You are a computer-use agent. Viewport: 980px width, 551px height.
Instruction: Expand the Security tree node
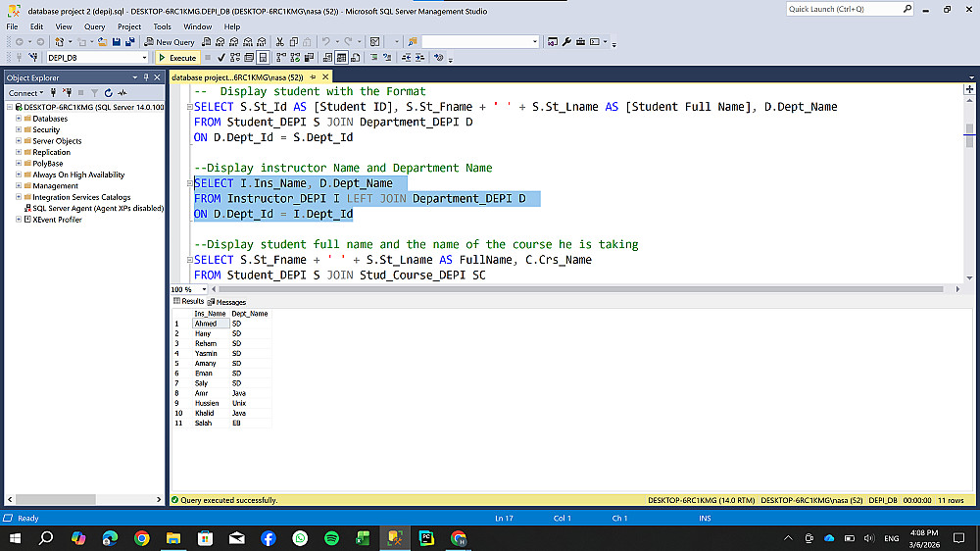18,129
